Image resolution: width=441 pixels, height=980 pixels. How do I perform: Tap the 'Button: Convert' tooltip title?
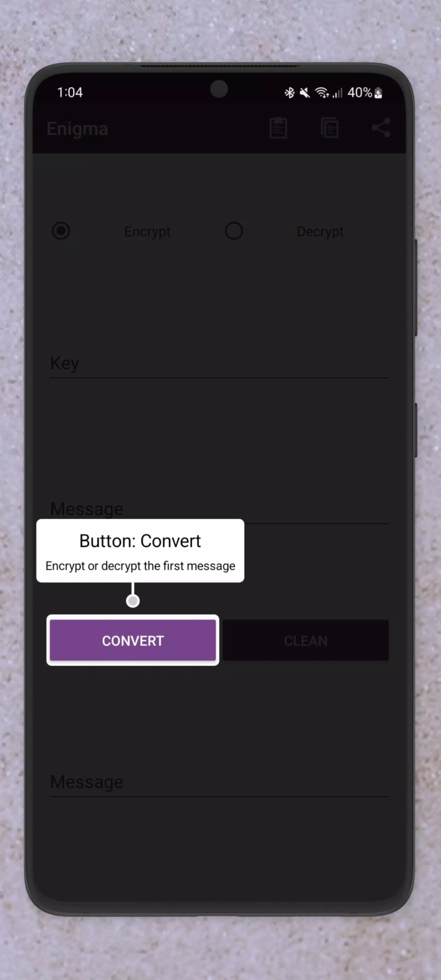(x=140, y=541)
